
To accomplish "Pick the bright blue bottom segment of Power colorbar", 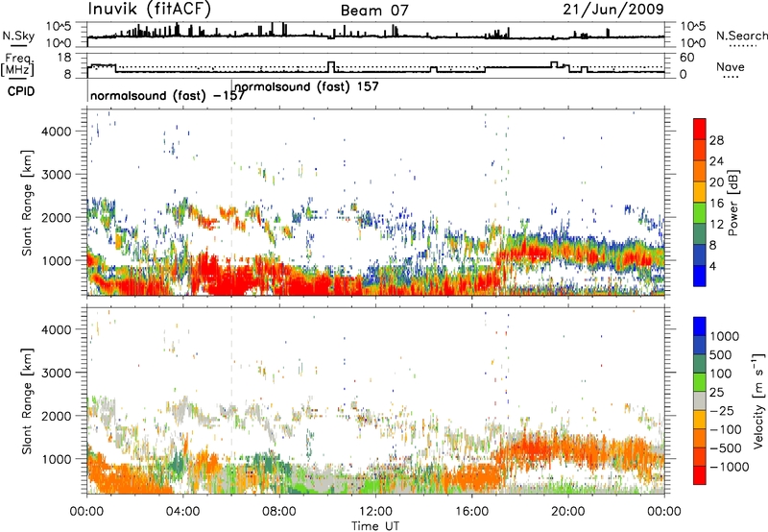I will [700, 277].
